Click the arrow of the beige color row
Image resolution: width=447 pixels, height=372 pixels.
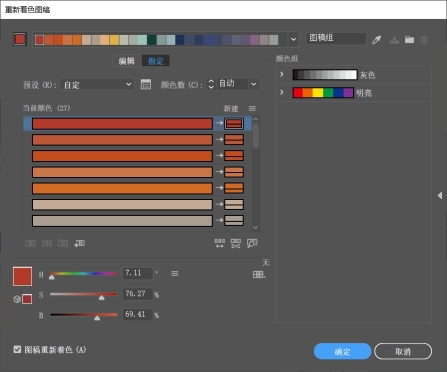tap(219, 204)
